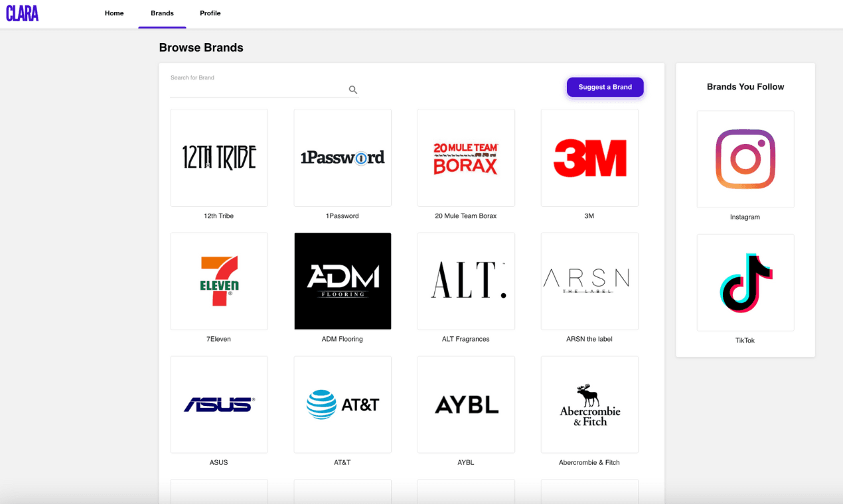Open the Abercrombie & Fitch logo
Image resolution: width=843 pixels, height=504 pixels.
point(589,405)
